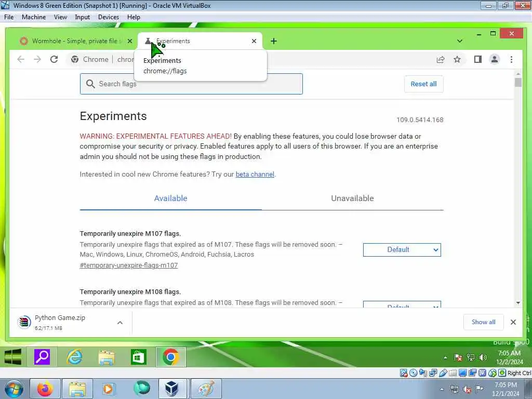Launch Internet Explorer from the guest taskbar

74,357
